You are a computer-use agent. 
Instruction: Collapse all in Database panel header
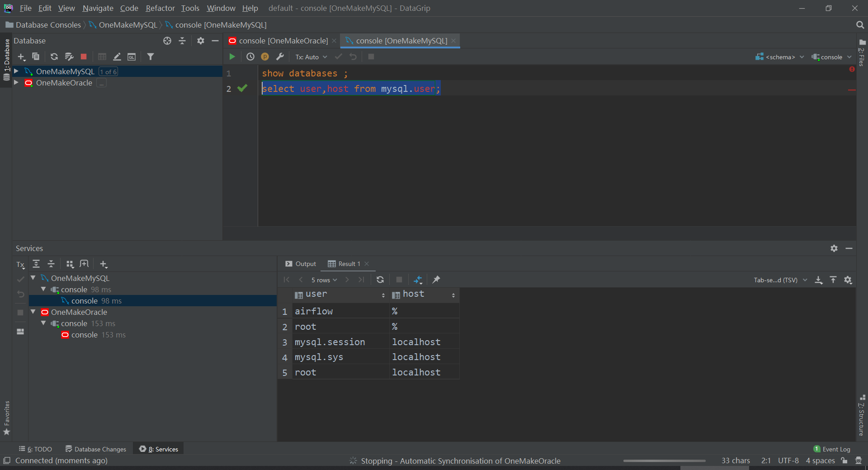182,41
